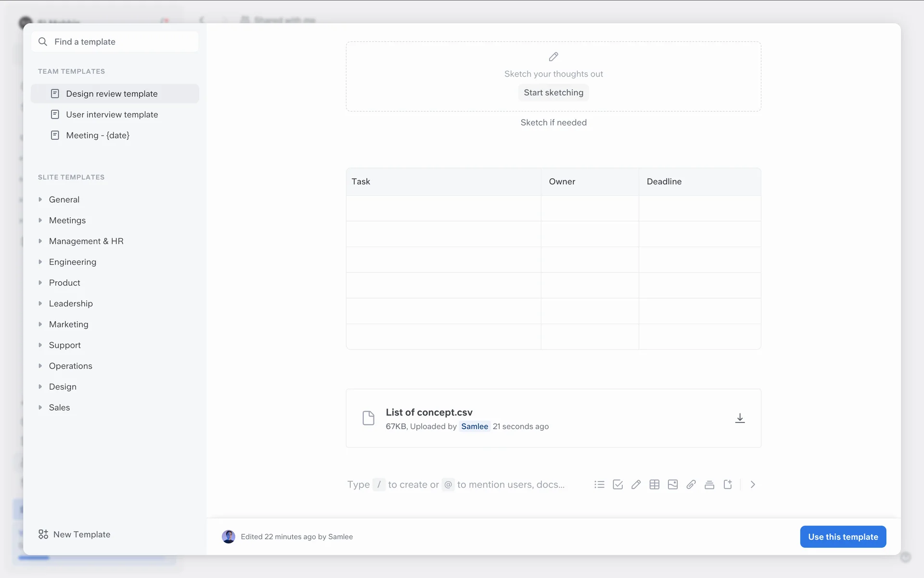Insert a checklist via checkbox icon
Screen dimensions: 924x578
[x=618, y=485]
